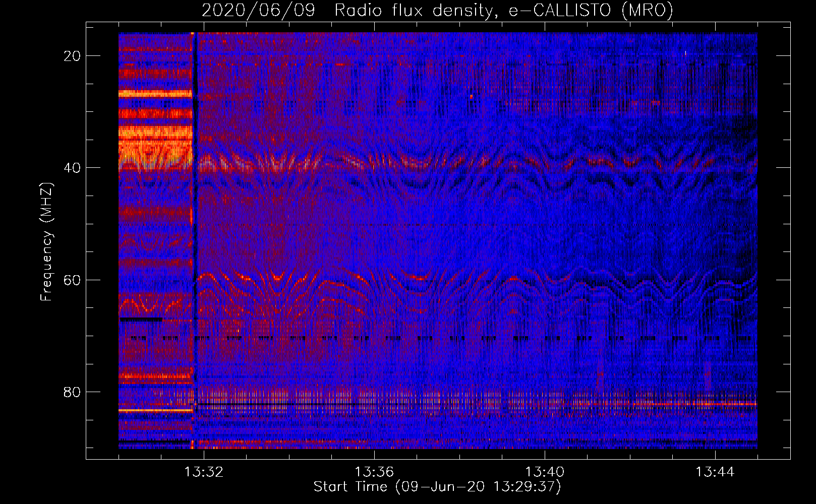
Task: Click the '13:44' time tick label
Action: 715,472
